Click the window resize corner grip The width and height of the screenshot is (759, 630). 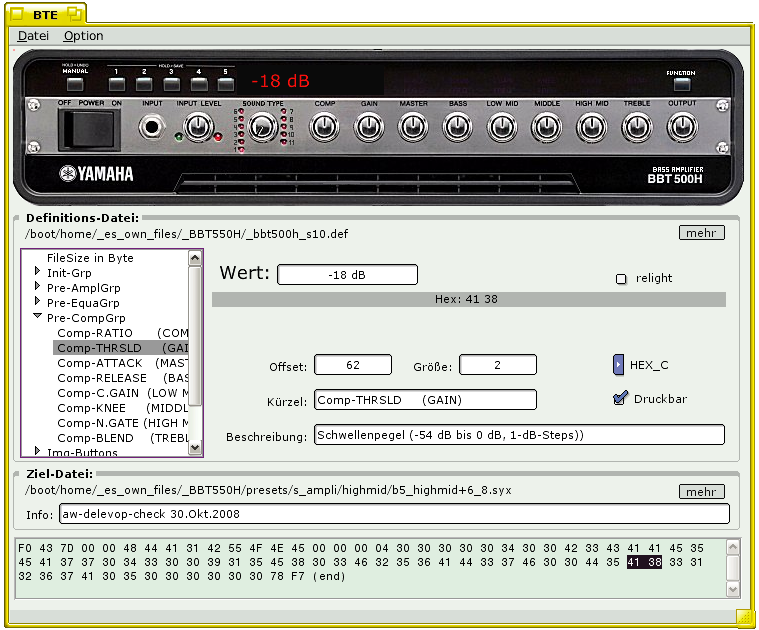[x=744, y=617]
